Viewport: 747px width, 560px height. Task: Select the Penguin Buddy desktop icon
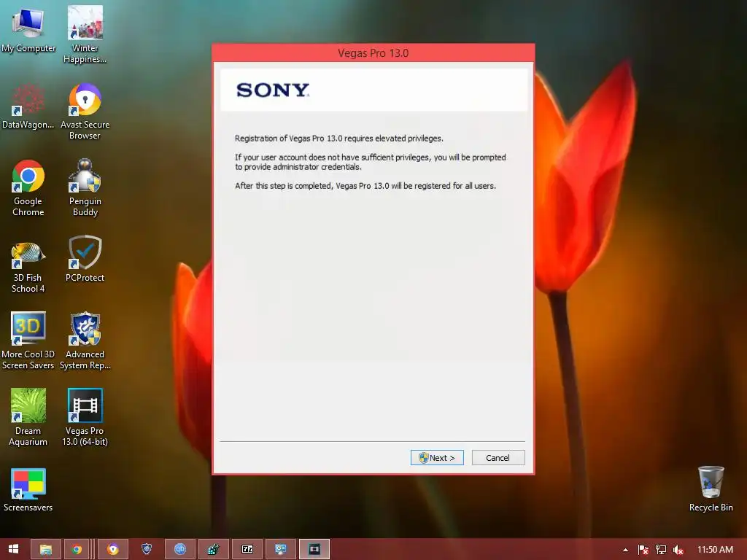pyautogui.click(x=85, y=189)
